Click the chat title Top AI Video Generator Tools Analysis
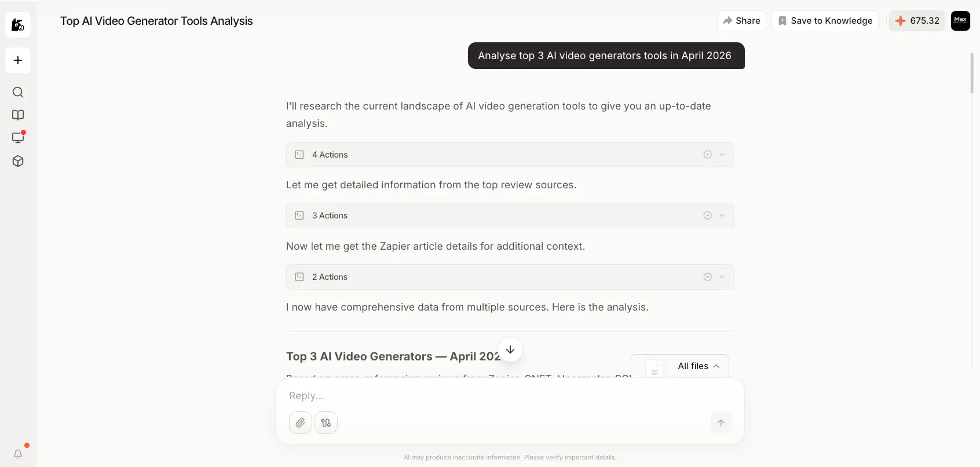The height and width of the screenshot is (467, 980). point(156,21)
